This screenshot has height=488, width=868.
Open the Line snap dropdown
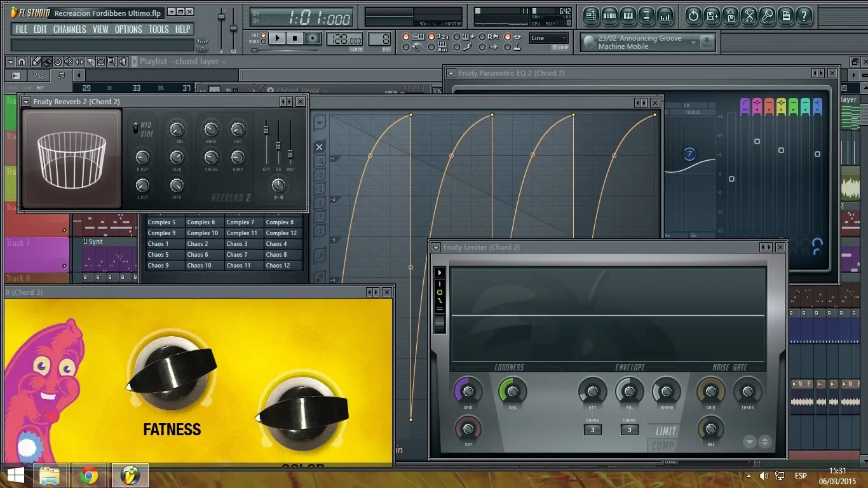click(549, 38)
